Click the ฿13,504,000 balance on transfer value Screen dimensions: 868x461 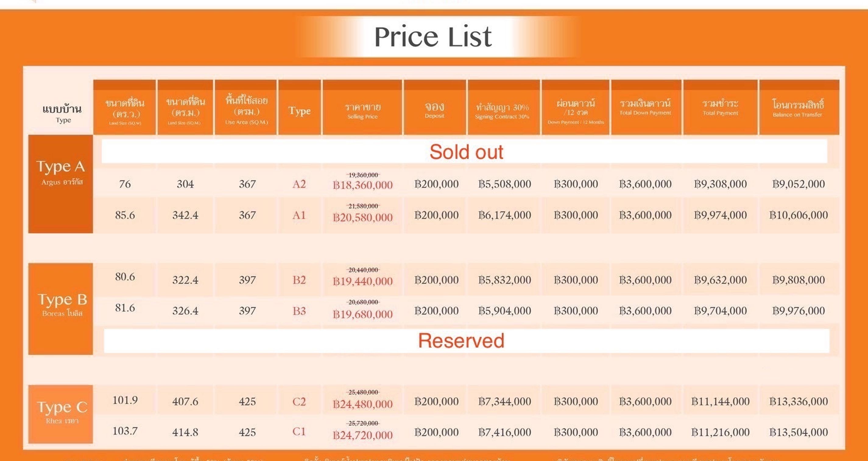(x=798, y=432)
